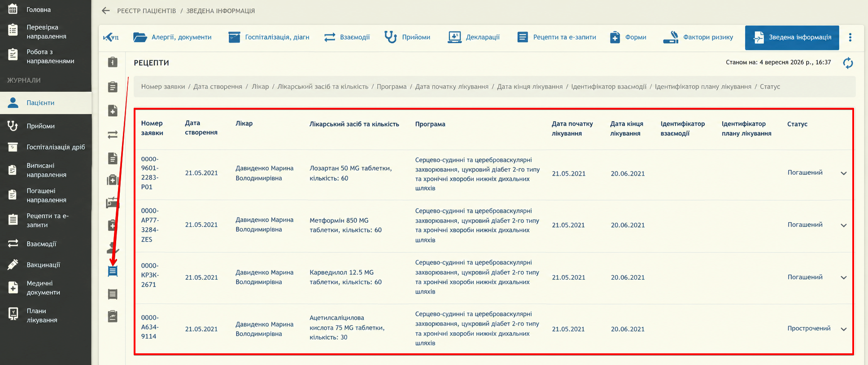Click the topmost clipboard icon in the vertical strip
868x365 pixels.
[113, 62]
